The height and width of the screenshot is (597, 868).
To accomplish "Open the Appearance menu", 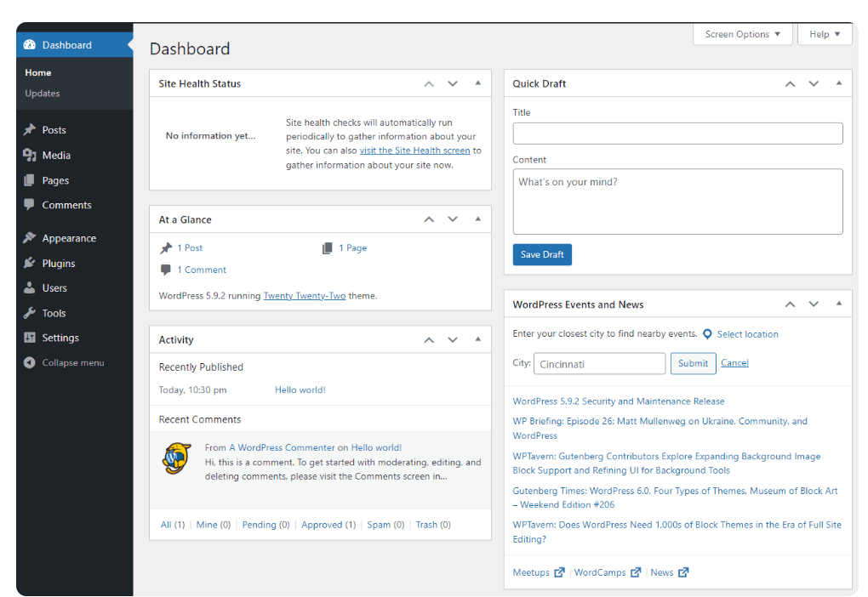I will 69,238.
